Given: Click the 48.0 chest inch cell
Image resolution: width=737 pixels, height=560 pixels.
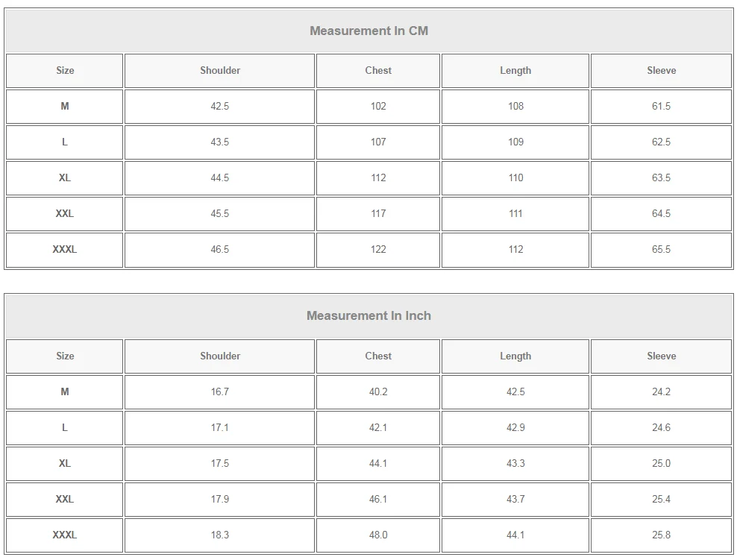Looking at the screenshot, I should 378,535.
